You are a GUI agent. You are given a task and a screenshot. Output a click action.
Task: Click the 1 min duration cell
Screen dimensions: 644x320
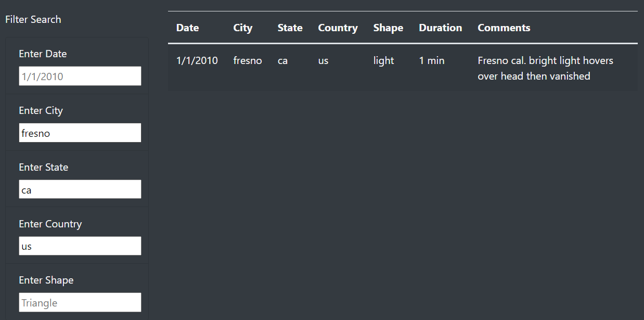pos(431,60)
